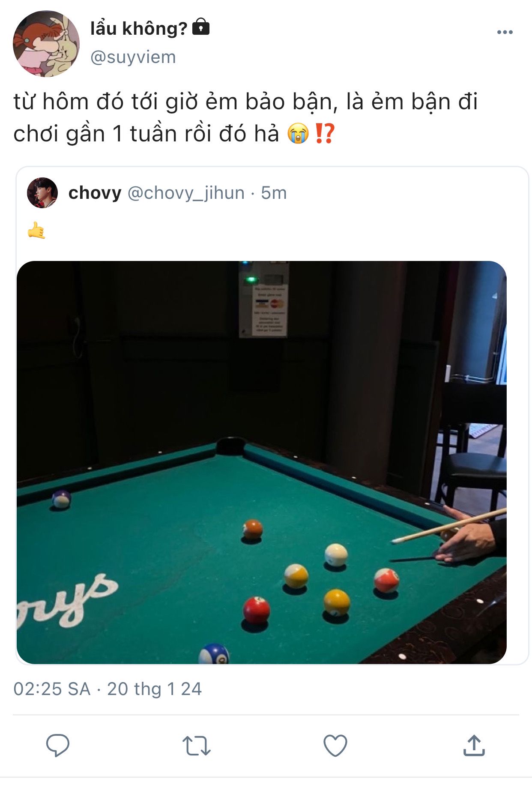The image size is (532, 785).
Task: Click the crying face emoji in tweet
Action: (x=298, y=133)
